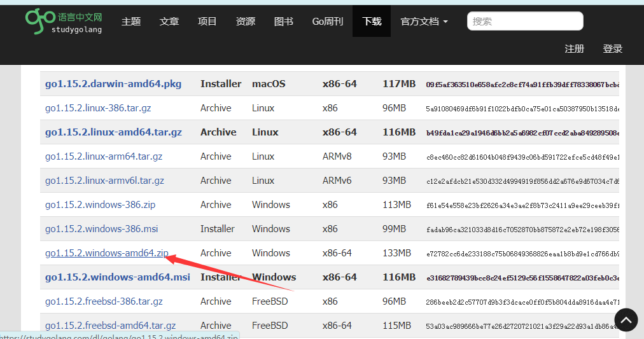The width and height of the screenshot is (644, 339).
Task: Open the 图书 nav item
Action: click(x=283, y=22)
